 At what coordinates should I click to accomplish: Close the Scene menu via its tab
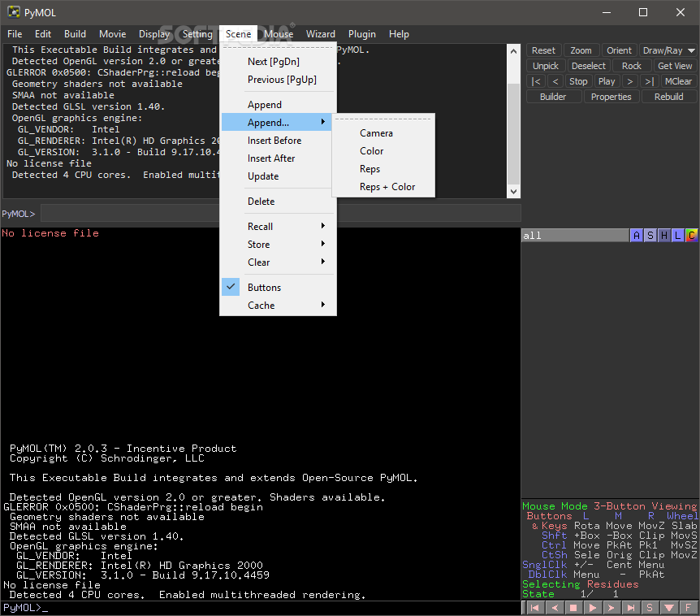click(239, 34)
